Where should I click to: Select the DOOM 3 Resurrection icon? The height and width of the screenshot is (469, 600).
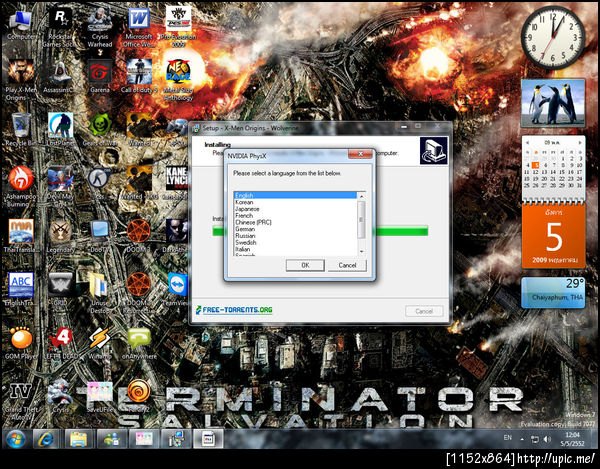pos(139,293)
